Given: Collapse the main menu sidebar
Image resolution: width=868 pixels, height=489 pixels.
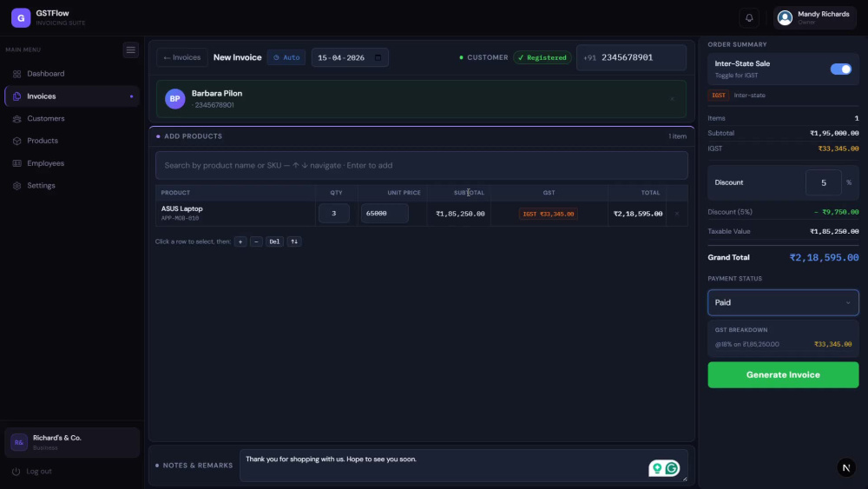Looking at the screenshot, I should point(131,50).
